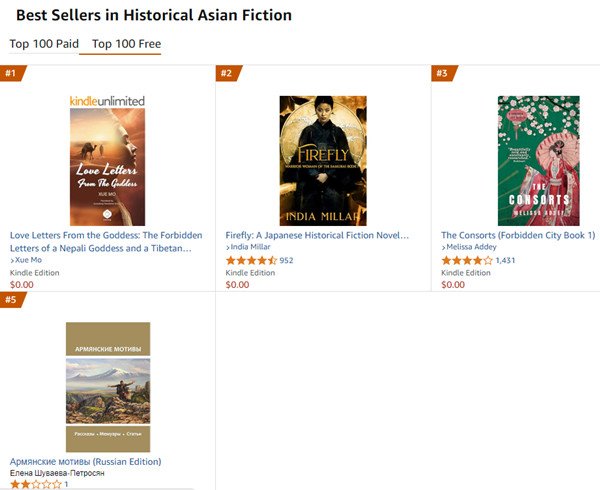
Task: Click the #2 rank badge
Action: [227, 73]
